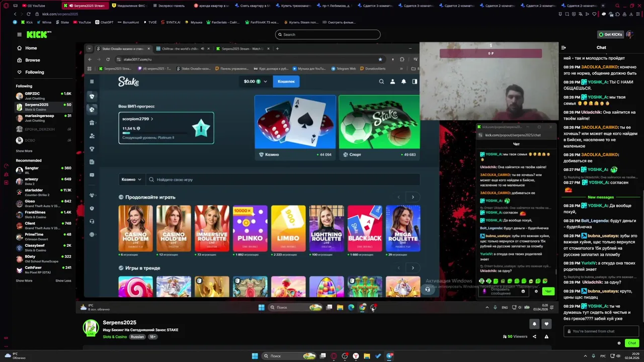Switch to Экспресс-панель browser tab
The height and width of the screenshot is (362, 644).
(x=168, y=6)
